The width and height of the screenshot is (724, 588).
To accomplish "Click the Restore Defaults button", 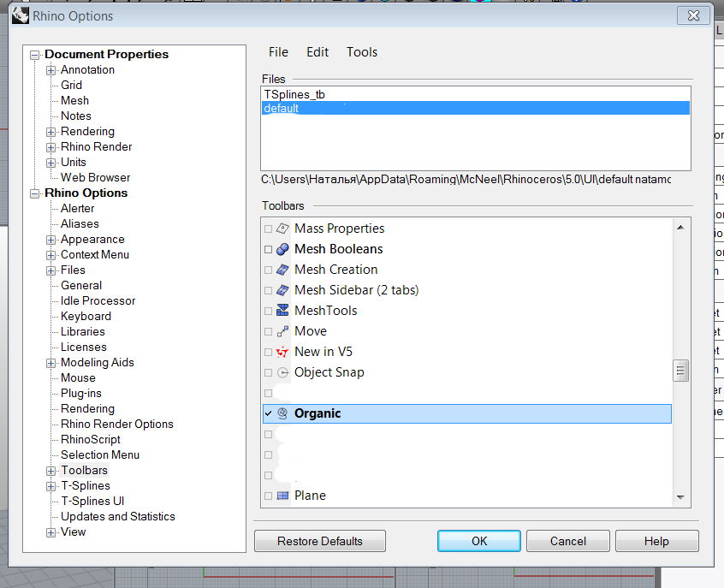I will click(320, 541).
